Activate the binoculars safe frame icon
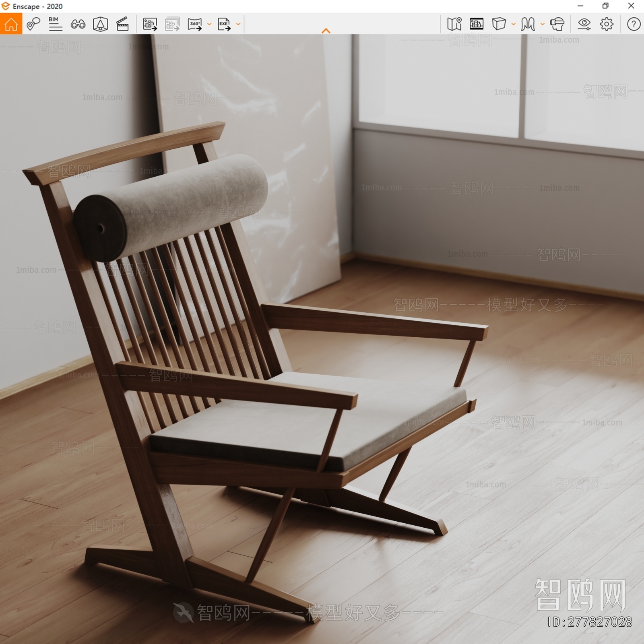644x644 pixels. pos(78,24)
